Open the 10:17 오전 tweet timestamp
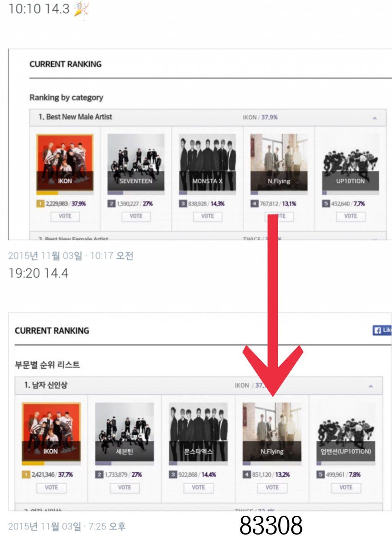 (111, 256)
